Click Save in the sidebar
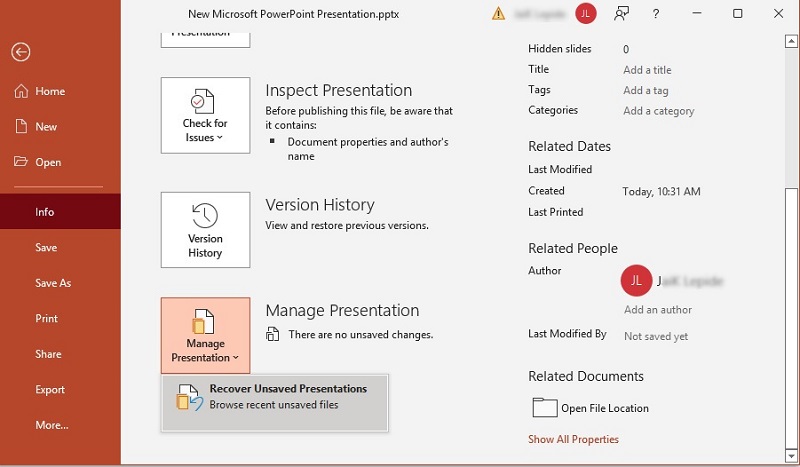 click(x=60, y=248)
